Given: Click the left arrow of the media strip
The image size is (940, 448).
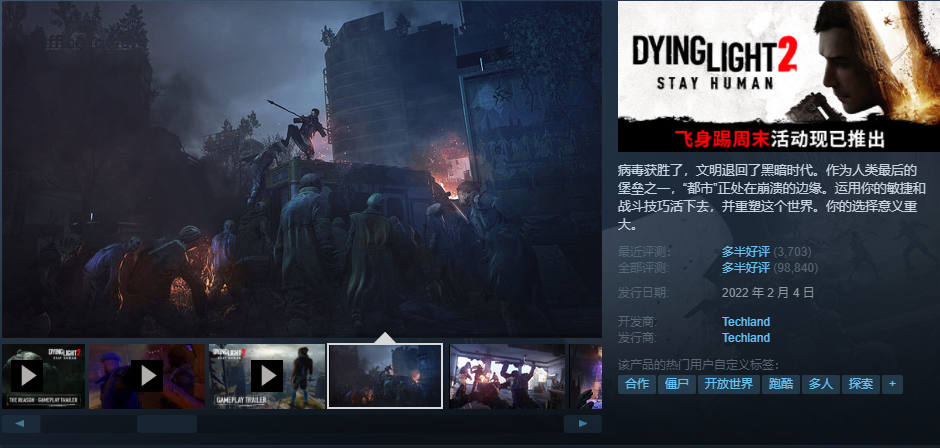Looking at the screenshot, I should tap(20, 424).
